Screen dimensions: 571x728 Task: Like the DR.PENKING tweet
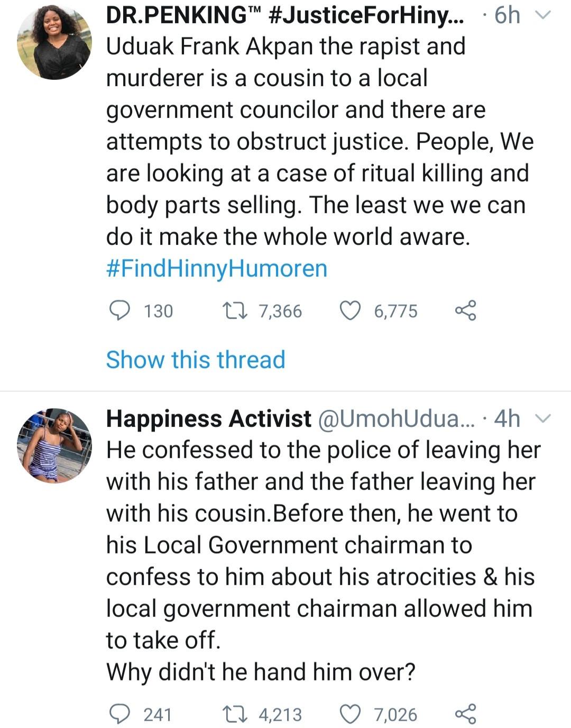tap(349, 311)
